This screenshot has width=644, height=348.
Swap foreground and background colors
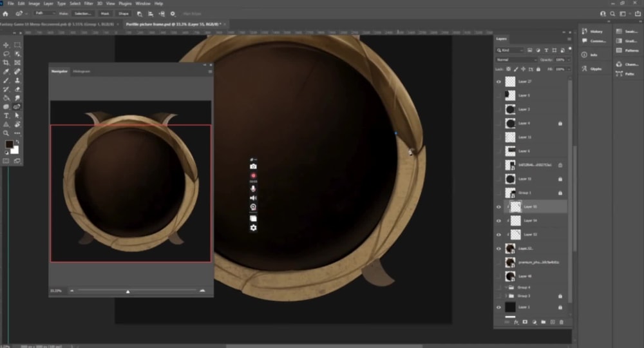click(17, 142)
